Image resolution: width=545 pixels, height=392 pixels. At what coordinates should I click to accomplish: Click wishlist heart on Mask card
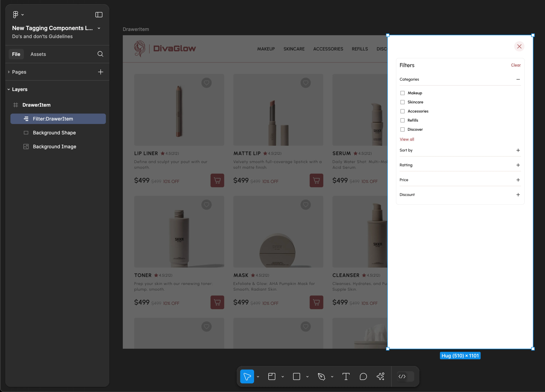(305, 205)
